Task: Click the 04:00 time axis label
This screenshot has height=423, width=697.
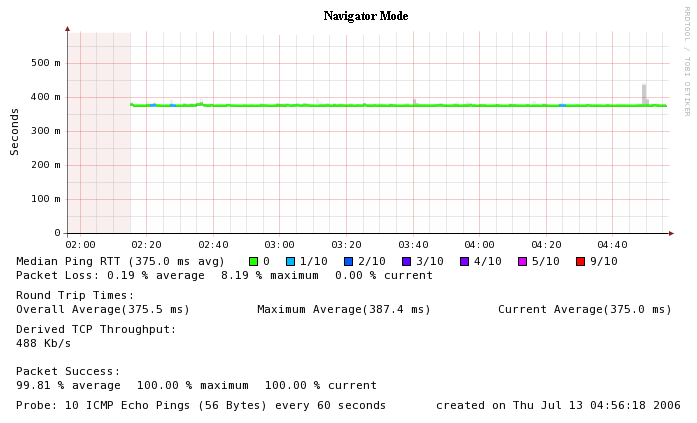Action: [480, 245]
